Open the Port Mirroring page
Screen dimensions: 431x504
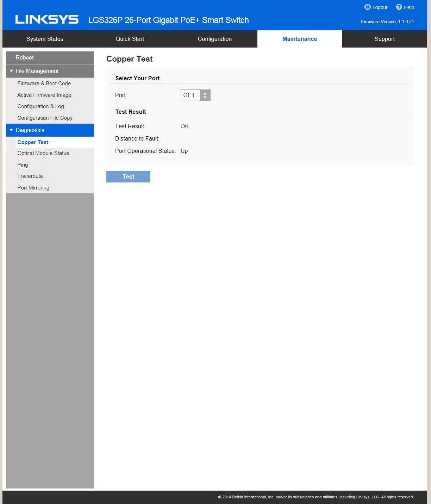(x=33, y=188)
